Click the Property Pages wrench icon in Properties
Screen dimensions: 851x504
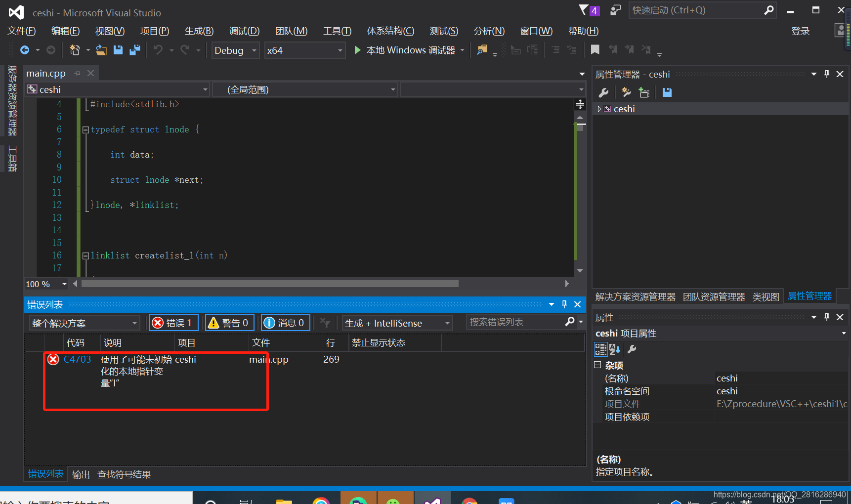click(632, 349)
